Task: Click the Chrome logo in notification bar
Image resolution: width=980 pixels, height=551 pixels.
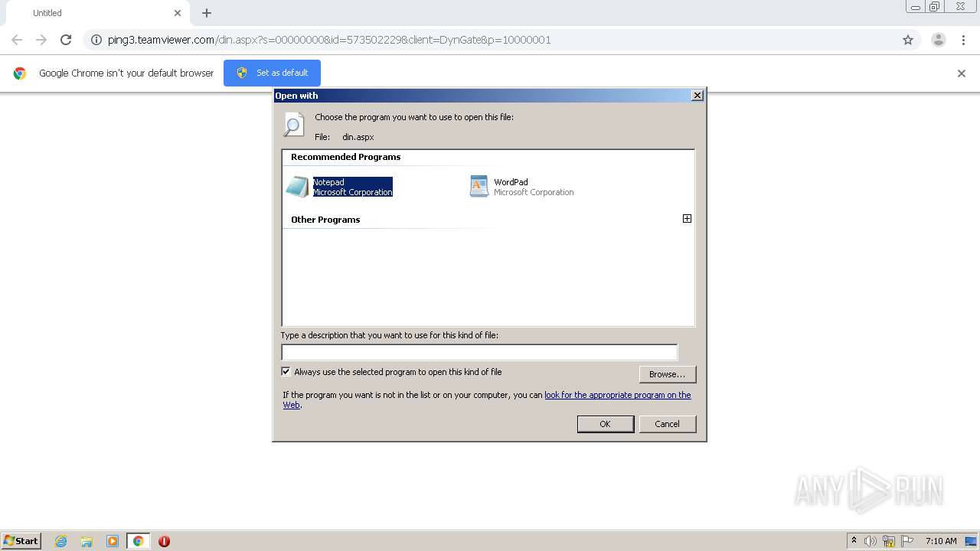Action: point(20,73)
